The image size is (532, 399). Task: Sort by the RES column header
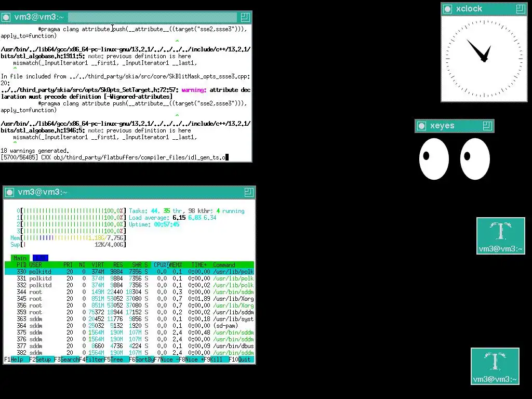pos(118,265)
